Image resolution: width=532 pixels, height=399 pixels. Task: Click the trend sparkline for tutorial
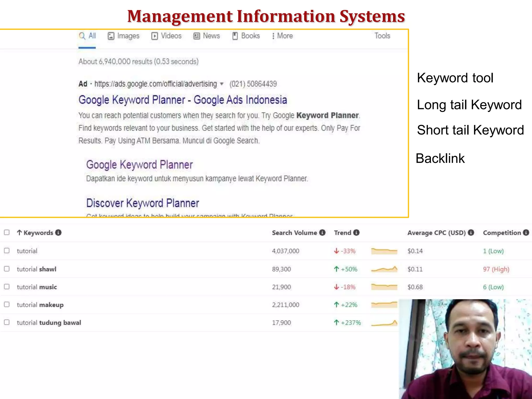coord(384,251)
